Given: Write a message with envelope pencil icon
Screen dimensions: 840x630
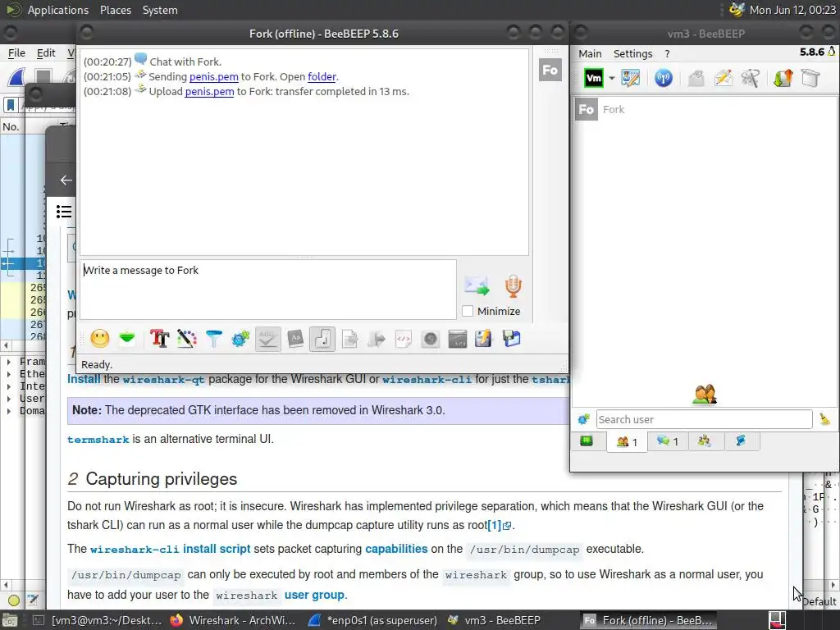Looking at the screenshot, I should (723, 78).
